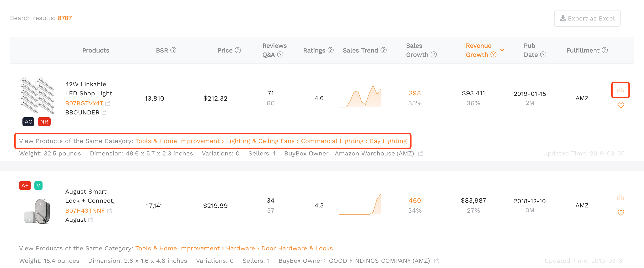This screenshot has height=268, width=644.
Task: Open GOOD FINDINGS COMPANY external link icon
Action: tap(436, 261)
